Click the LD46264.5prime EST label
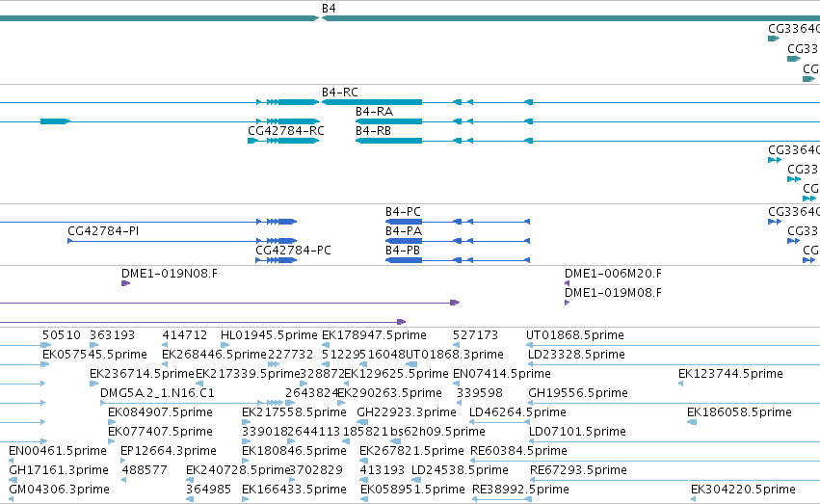The width and height of the screenshot is (820, 504). click(x=517, y=412)
